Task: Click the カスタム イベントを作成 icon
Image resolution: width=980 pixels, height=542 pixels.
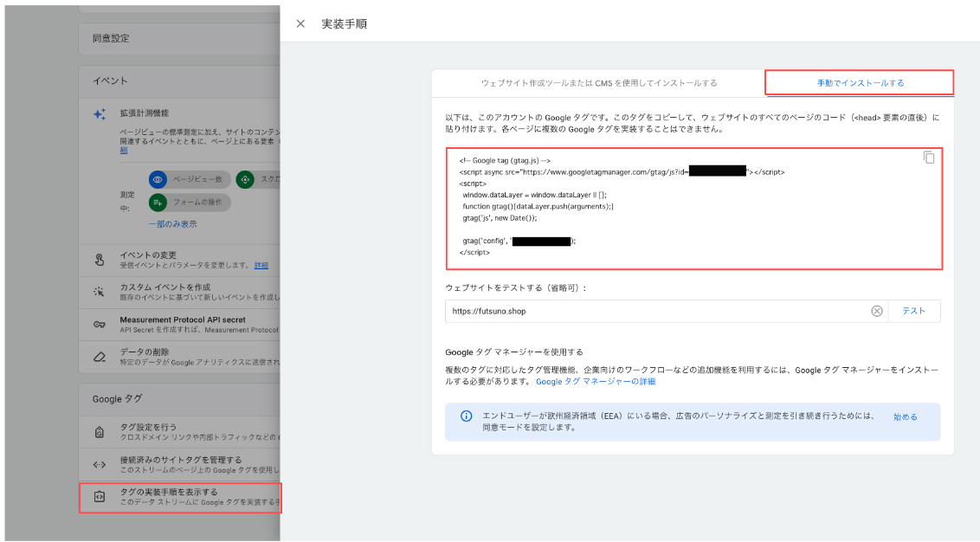Action: pos(100,292)
